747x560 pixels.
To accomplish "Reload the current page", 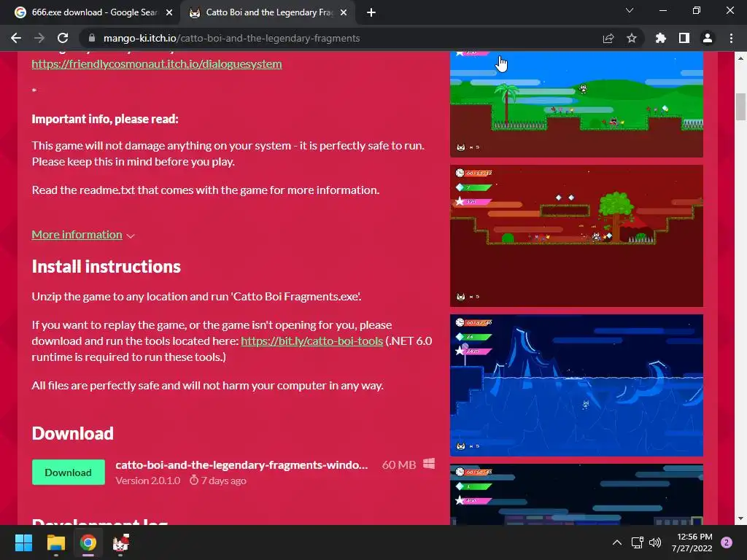I will 63,38.
